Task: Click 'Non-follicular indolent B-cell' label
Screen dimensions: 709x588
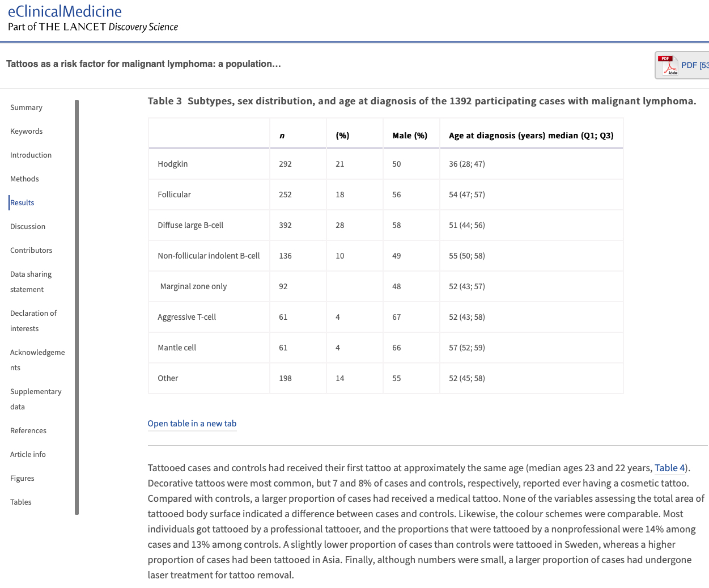Action: [x=209, y=256]
